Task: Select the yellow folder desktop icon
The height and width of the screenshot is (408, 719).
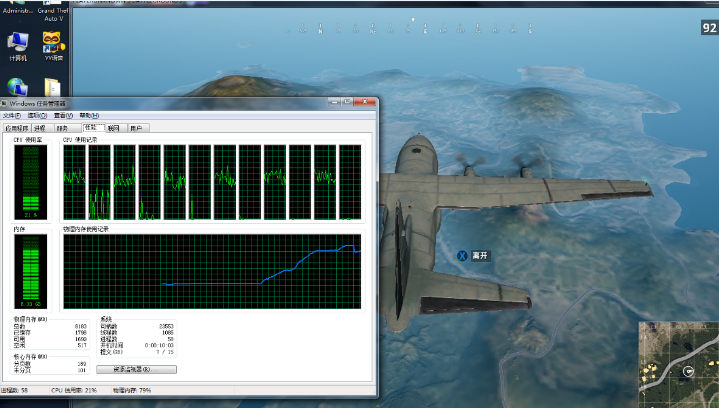Action: 52,87
